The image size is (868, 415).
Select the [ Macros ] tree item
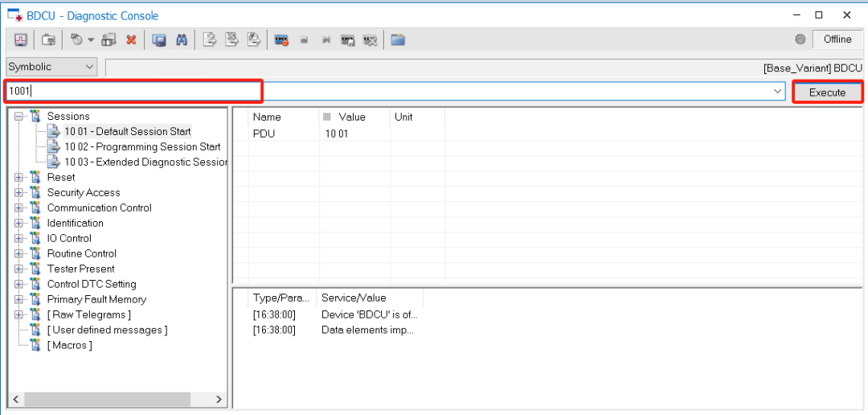[70, 345]
